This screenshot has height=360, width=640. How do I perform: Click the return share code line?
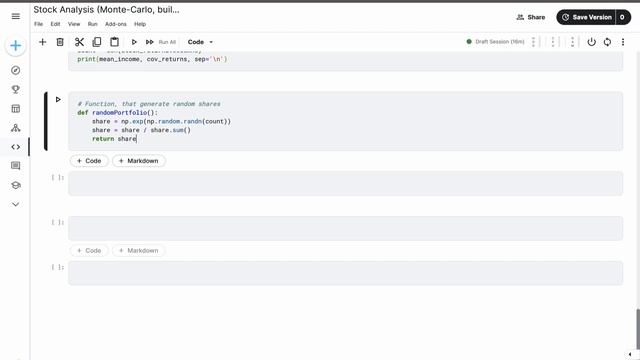(114, 139)
